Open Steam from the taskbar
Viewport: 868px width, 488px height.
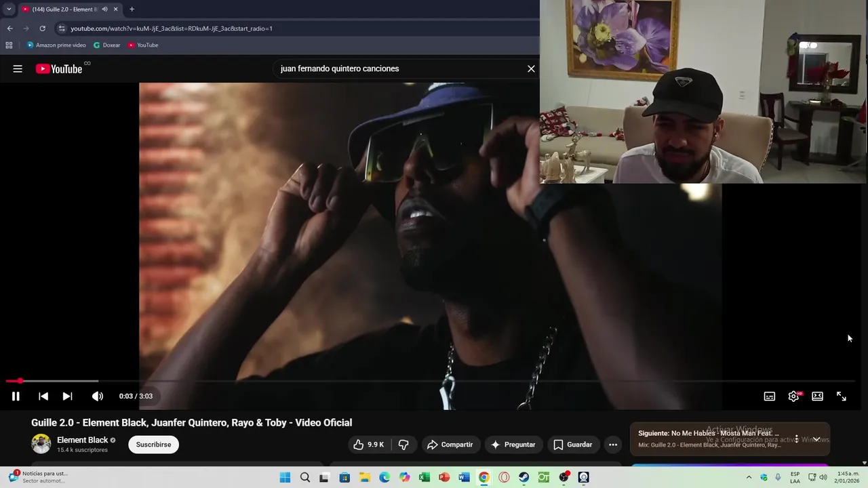(x=524, y=477)
